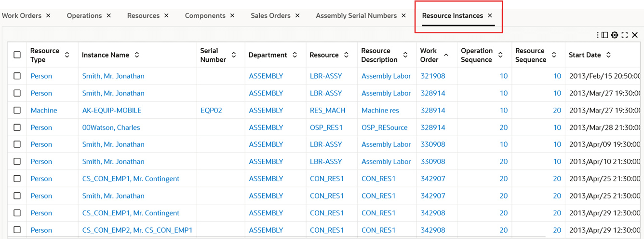644x239 pixels.
Task: Expand the table to full screen
Action: coord(625,35)
